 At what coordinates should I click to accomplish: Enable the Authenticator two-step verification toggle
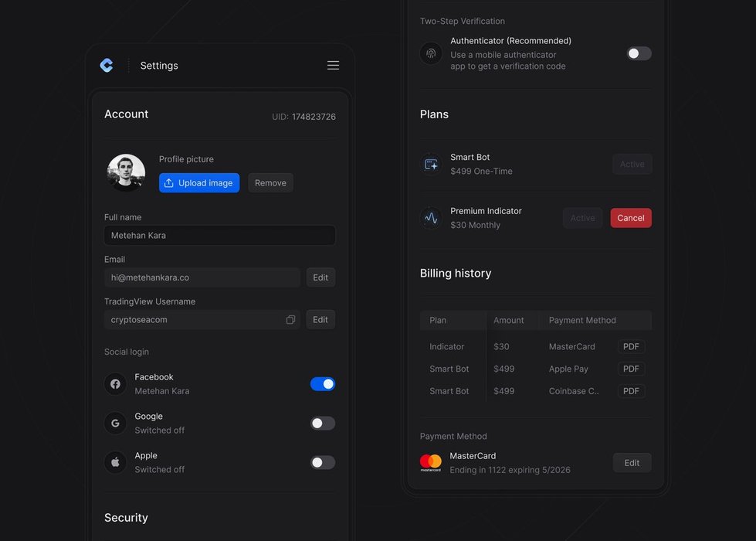tap(639, 53)
